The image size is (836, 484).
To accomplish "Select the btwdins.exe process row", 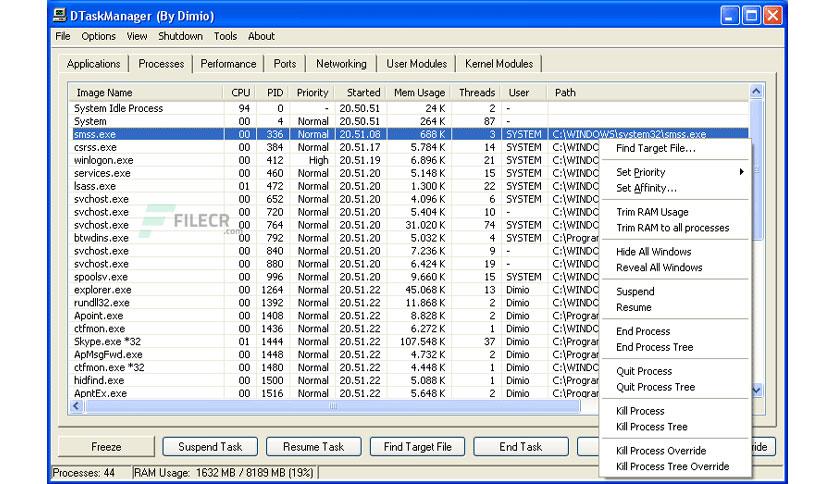I will coord(336,238).
